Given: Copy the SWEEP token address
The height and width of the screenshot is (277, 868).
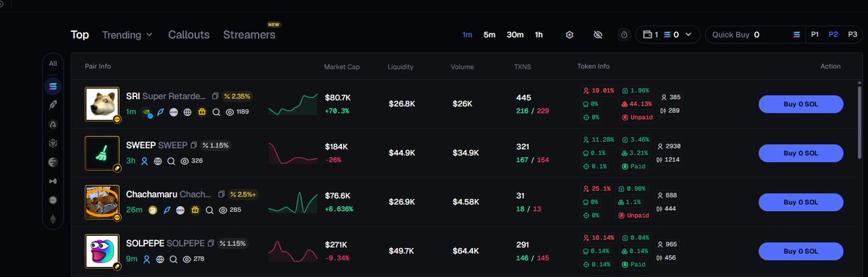Looking at the screenshot, I should click(194, 145).
